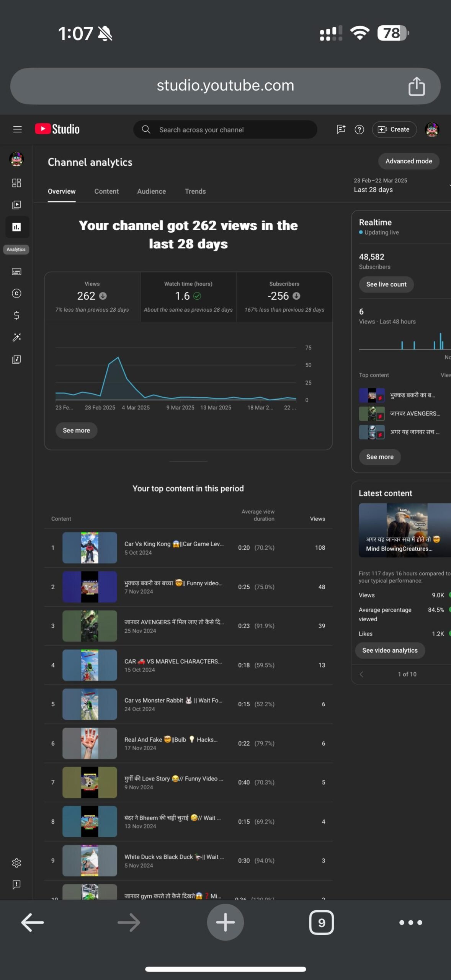Select the Watch time (hours) metric card
The height and width of the screenshot is (980, 451).
[x=188, y=297]
